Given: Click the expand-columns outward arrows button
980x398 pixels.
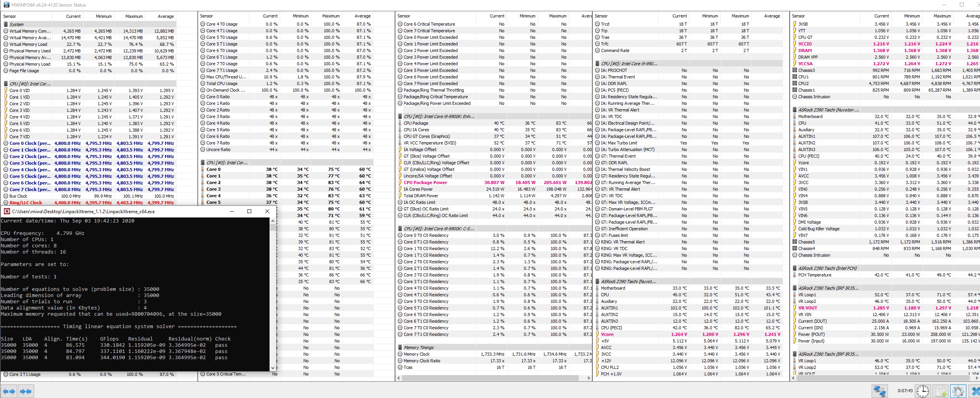Looking at the screenshot, I should click(9, 391).
